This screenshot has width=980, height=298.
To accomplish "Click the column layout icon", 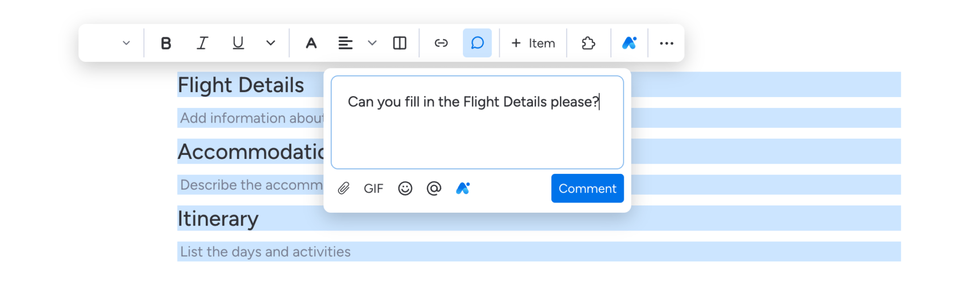I will 400,43.
